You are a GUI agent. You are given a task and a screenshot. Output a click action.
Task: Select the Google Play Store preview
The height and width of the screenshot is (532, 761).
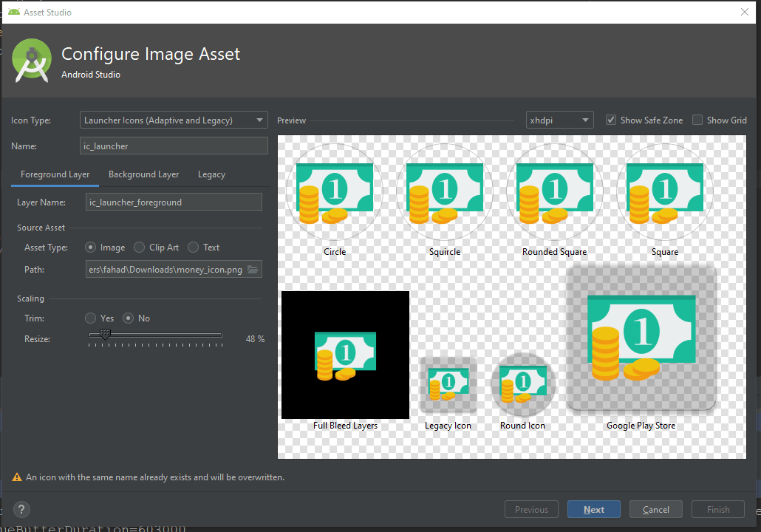[x=641, y=339]
